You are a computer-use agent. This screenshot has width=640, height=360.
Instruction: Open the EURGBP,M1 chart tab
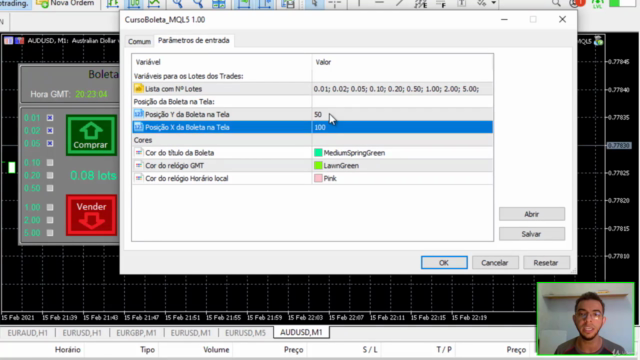click(x=136, y=333)
